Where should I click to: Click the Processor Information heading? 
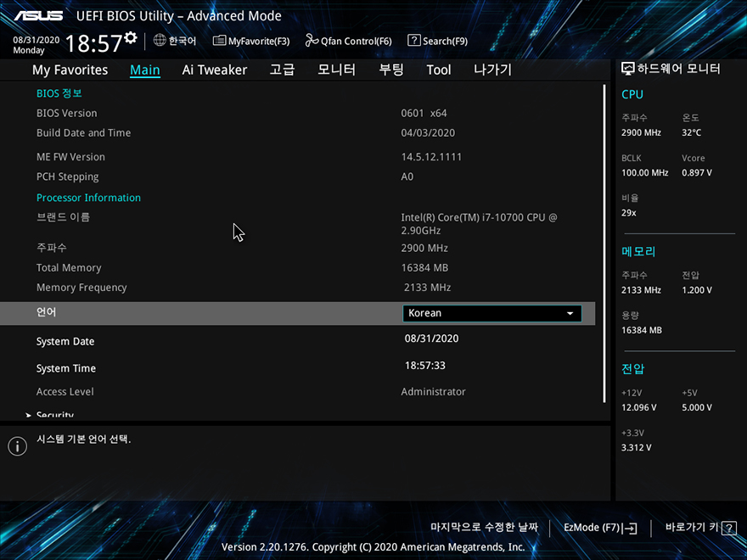click(x=88, y=198)
